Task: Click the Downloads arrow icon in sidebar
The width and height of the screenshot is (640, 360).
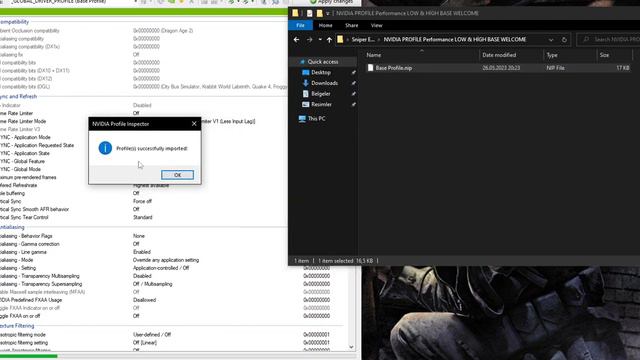Action: pos(305,83)
